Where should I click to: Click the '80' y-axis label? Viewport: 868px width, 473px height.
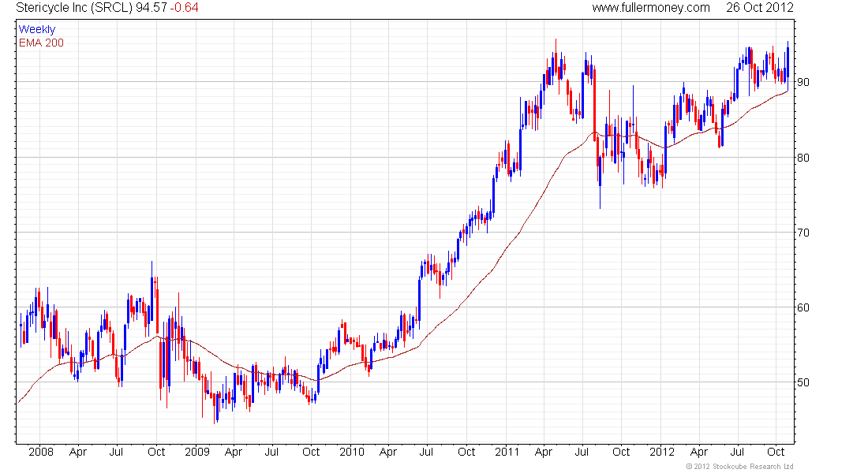tap(803, 158)
